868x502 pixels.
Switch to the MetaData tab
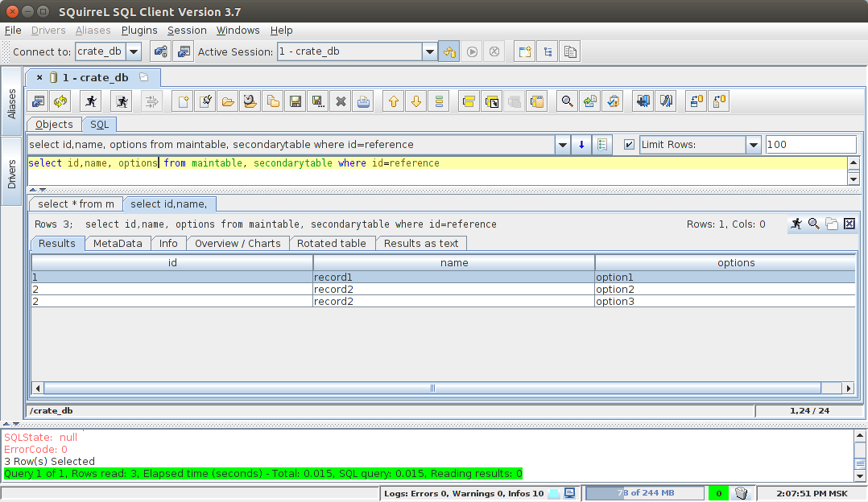pyautogui.click(x=118, y=243)
